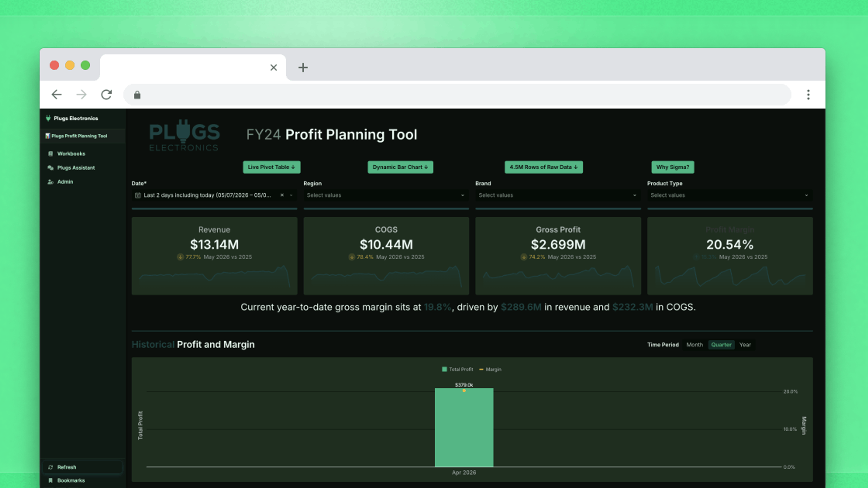Open Admin in the sidebar
The height and width of the screenshot is (488, 868).
pos(65,182)
